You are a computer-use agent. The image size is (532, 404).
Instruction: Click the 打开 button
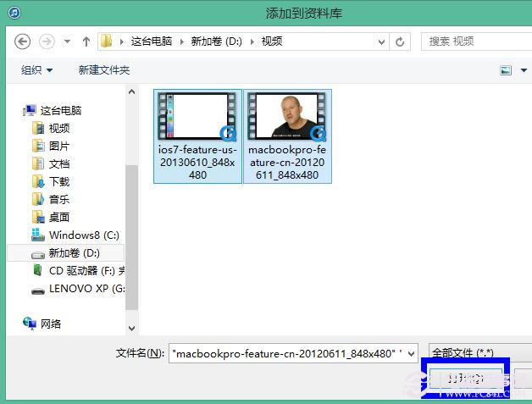pos(466,379)
